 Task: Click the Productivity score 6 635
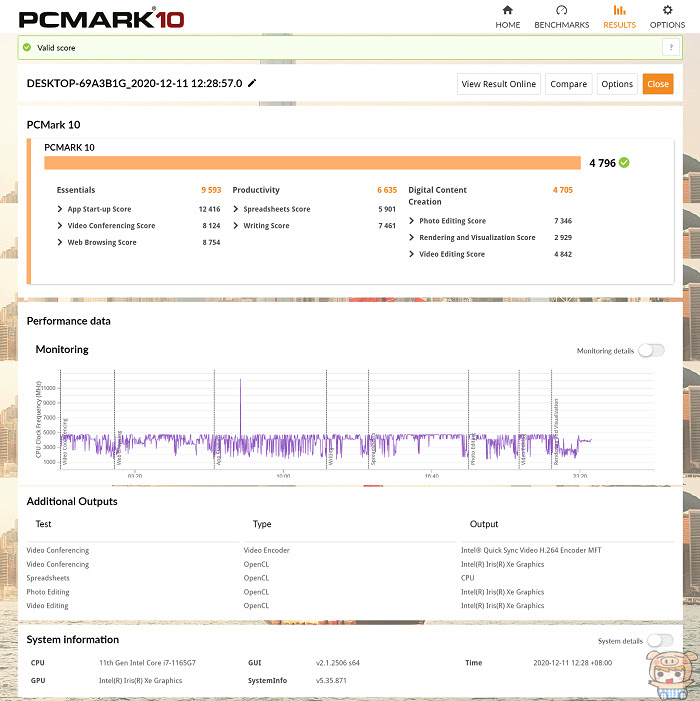coord(387,190)
